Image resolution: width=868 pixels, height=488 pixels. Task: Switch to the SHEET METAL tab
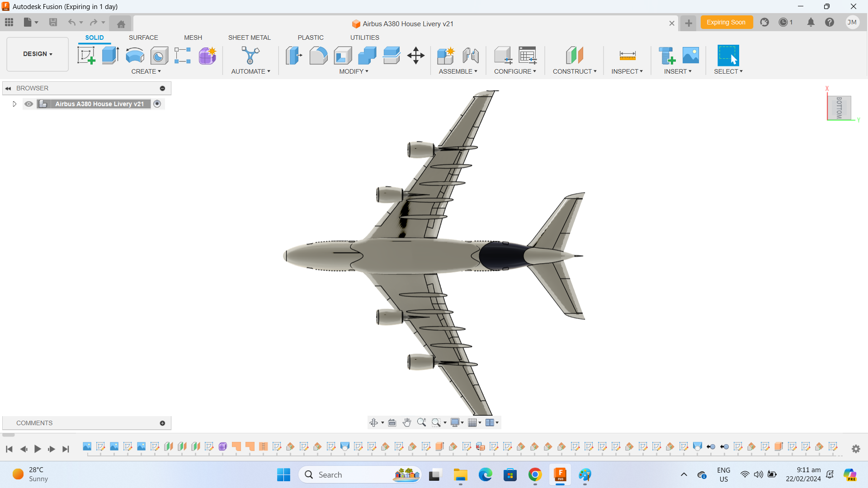[x=250, y=38]
